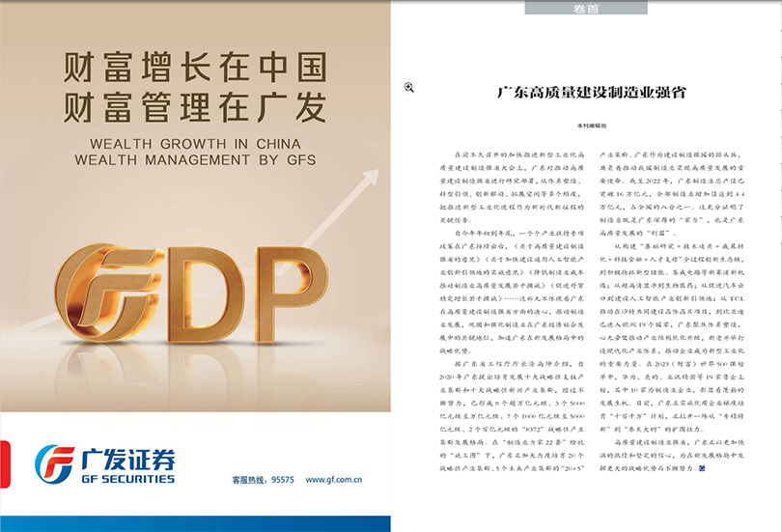Click the GF SECURITIES English logo text

128,479
